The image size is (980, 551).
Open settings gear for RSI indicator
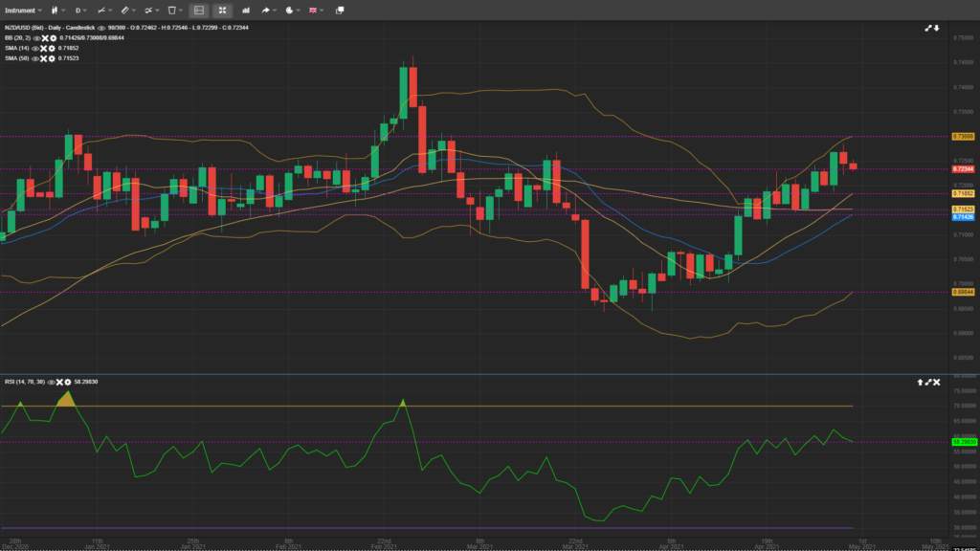tap(68, 382)
